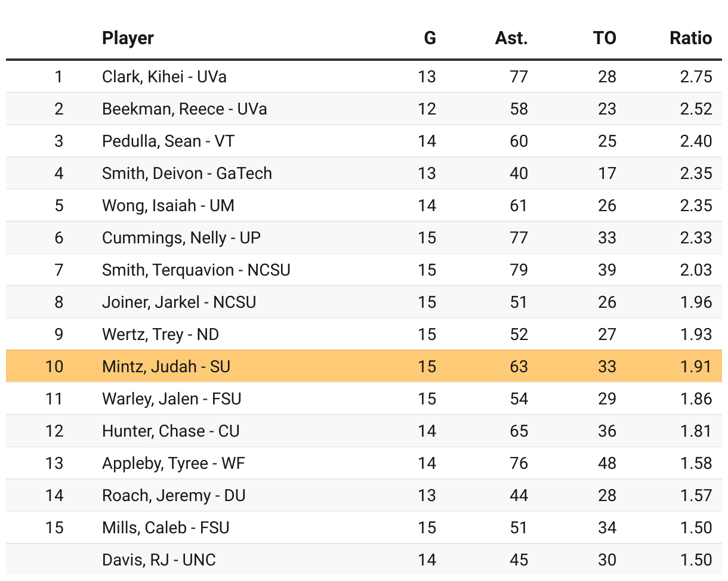Select Wong, Isaiah - UM name
The height and width of the screenshot is (581, 728).
[x=168, y=206]
